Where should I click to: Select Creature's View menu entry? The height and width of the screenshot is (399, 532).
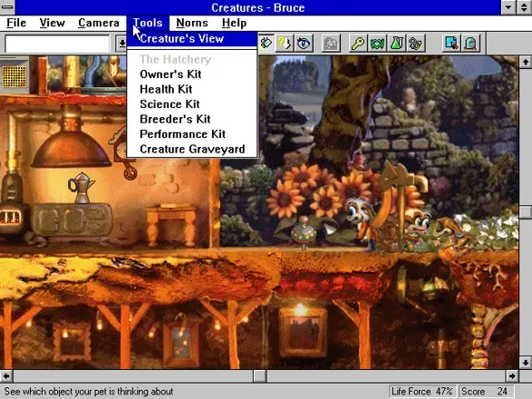192,39
